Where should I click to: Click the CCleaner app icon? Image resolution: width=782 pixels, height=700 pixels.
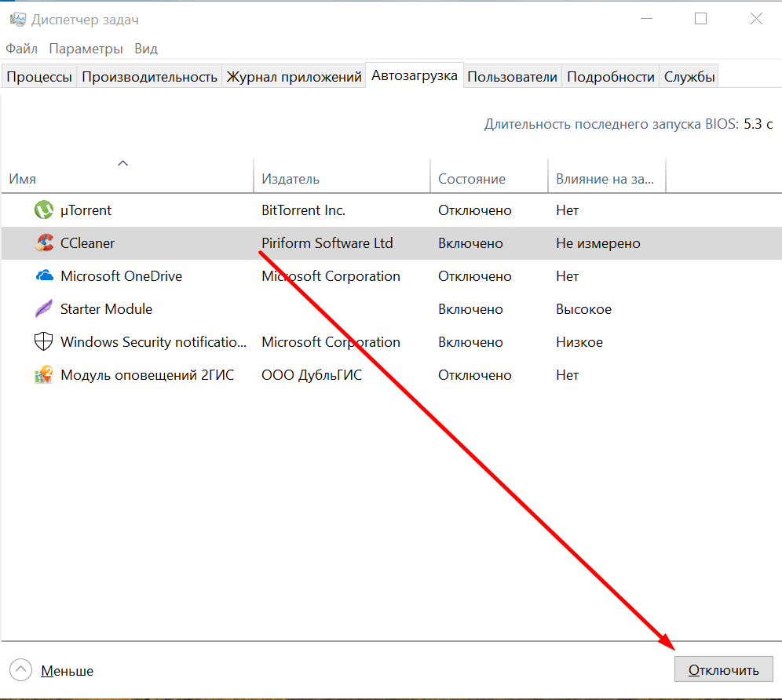coord(44,242)
